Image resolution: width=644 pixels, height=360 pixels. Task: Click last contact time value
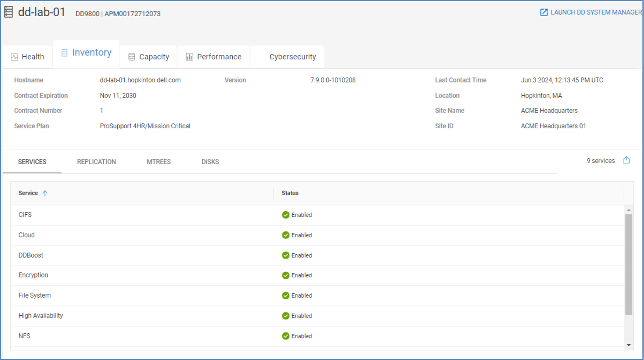coord(562,80)
